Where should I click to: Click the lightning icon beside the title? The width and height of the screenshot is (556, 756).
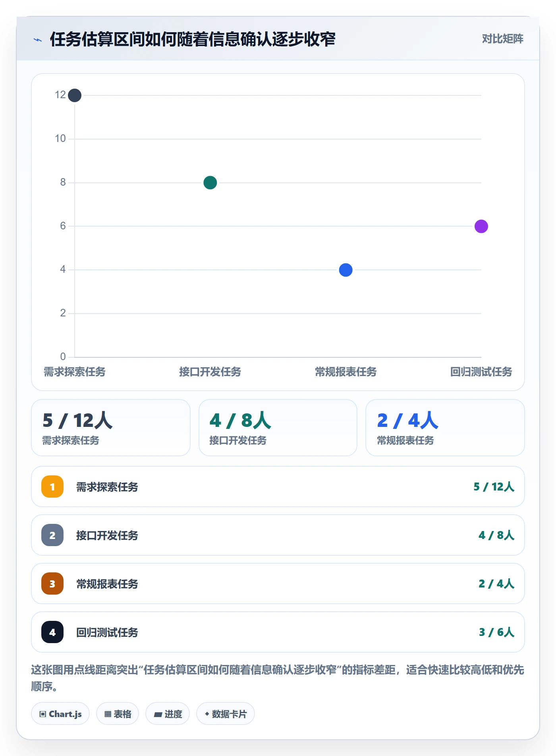pyautogui.click(x=38, y=40)
